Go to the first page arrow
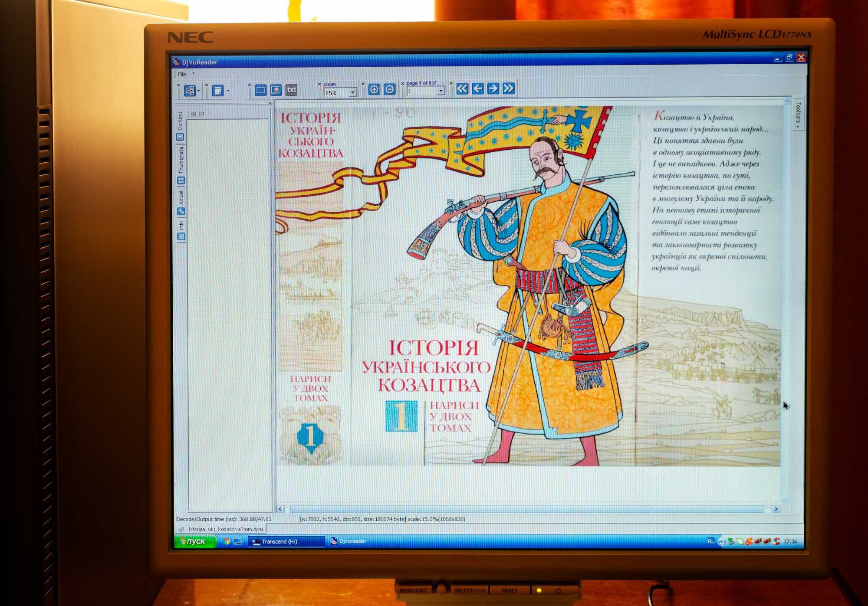Screen dimensions: 868x606 click(462, 88)
